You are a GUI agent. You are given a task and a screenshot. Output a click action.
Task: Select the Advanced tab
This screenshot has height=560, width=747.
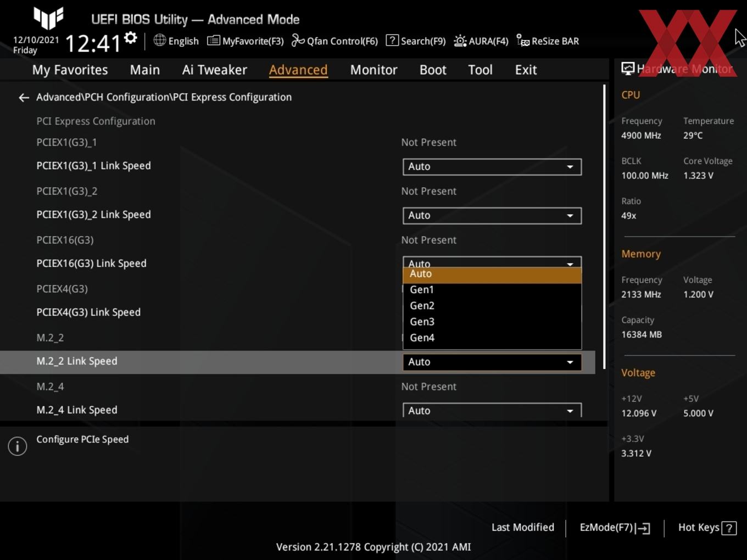click(x=298, y=70)
